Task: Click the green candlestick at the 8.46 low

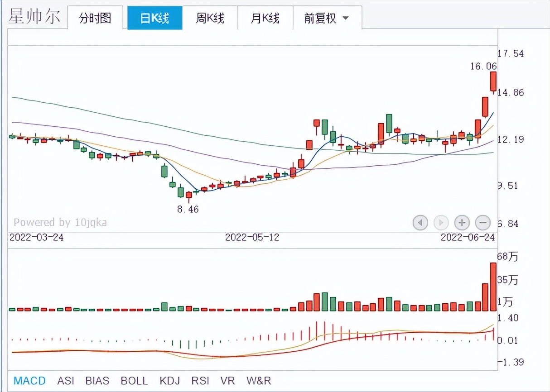Action: coord(181,192)
